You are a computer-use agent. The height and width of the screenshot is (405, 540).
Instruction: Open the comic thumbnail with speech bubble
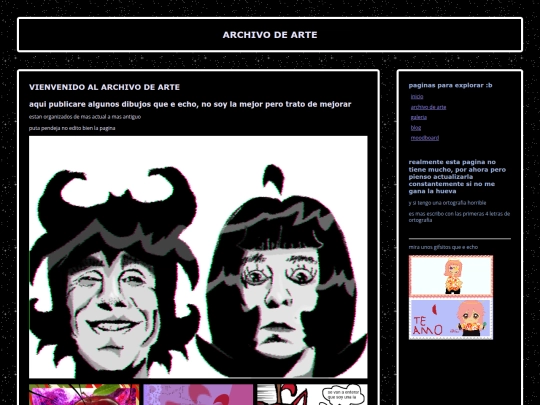click(312, 395)
